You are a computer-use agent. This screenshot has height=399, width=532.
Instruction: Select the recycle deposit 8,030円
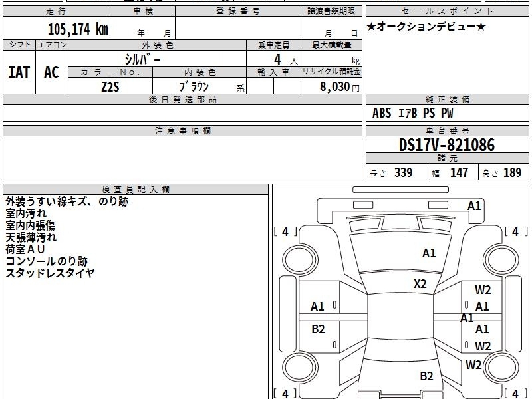[x=340, y=87]
